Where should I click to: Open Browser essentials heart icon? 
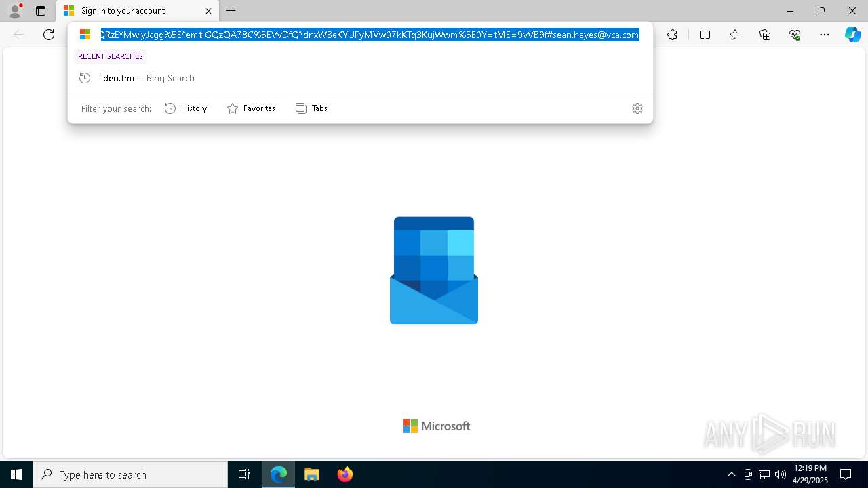(x=795, y=35)
